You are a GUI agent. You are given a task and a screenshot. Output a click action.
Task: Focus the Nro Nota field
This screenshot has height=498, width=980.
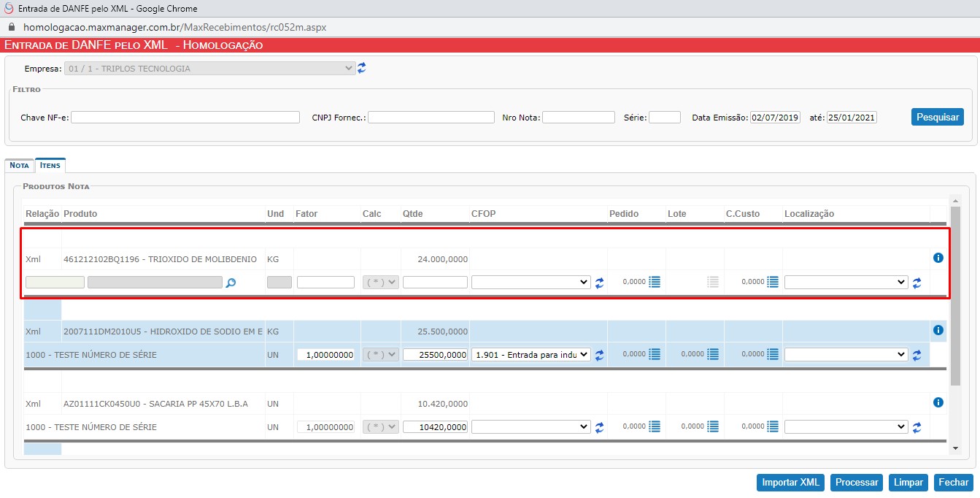click(579, 118)
